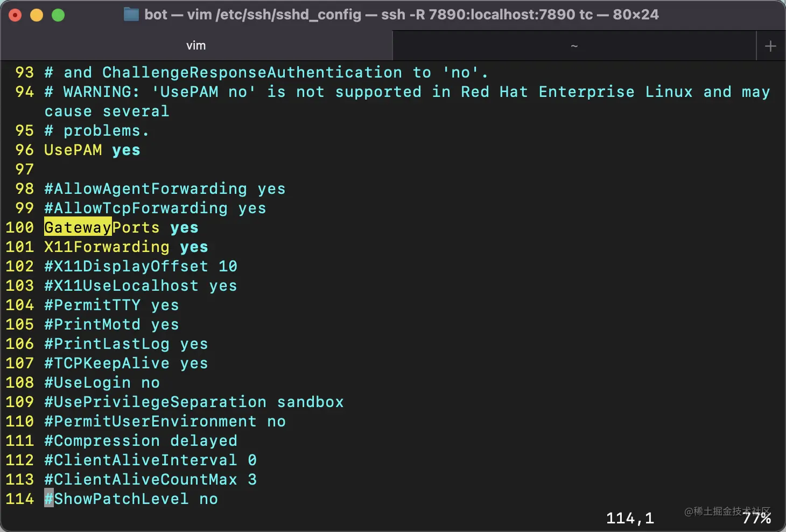Switch to the ~ tab
The image size is (786, 532).
(x=574, y=46)
